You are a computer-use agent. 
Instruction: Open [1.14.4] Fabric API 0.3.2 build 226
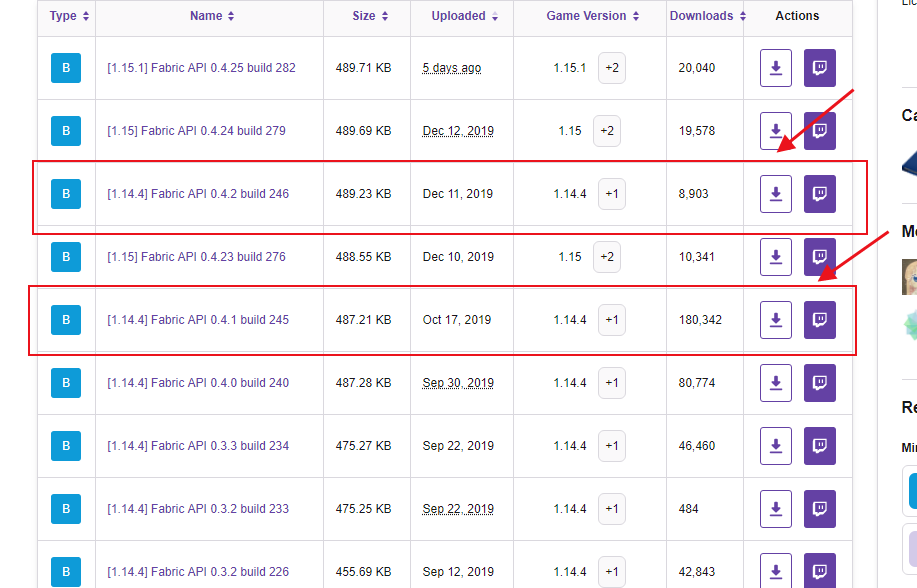(198, 572)
